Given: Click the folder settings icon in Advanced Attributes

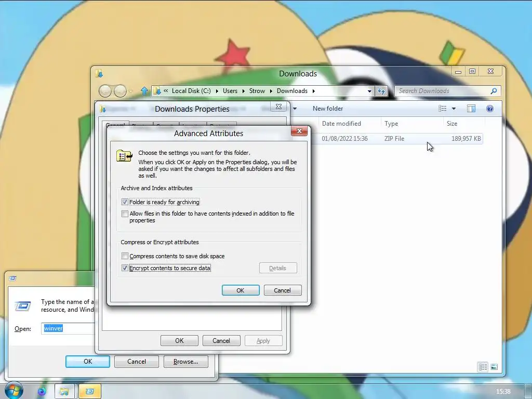Looking at the screenshot, I should 124,156.
